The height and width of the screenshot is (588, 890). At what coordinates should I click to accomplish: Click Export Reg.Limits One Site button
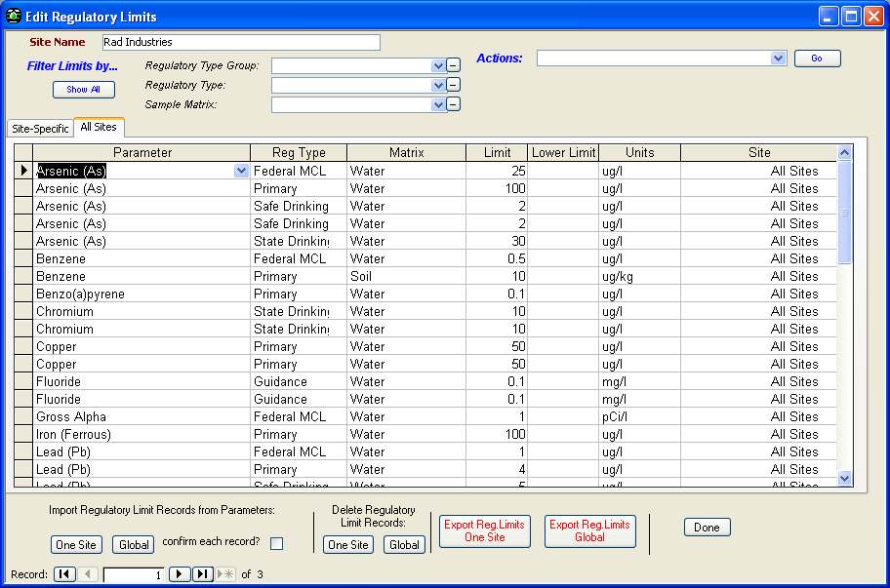pyautogui.click(x=485, y=531)
